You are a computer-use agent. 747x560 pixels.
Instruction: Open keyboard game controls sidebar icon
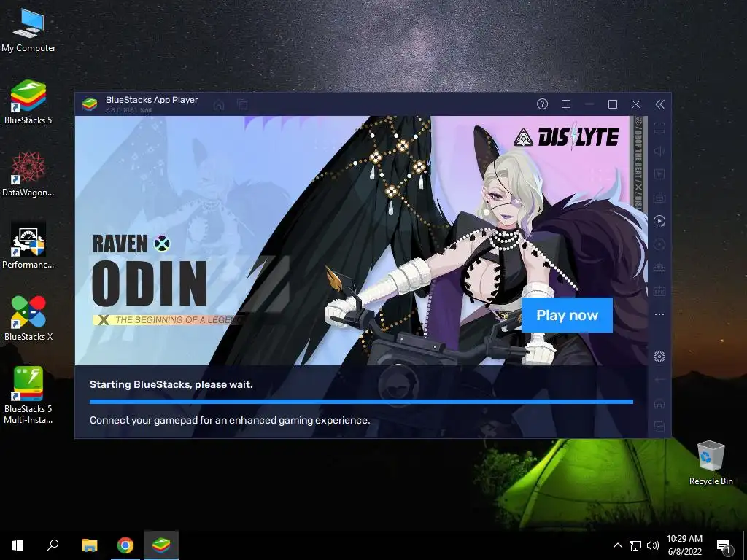659,198
